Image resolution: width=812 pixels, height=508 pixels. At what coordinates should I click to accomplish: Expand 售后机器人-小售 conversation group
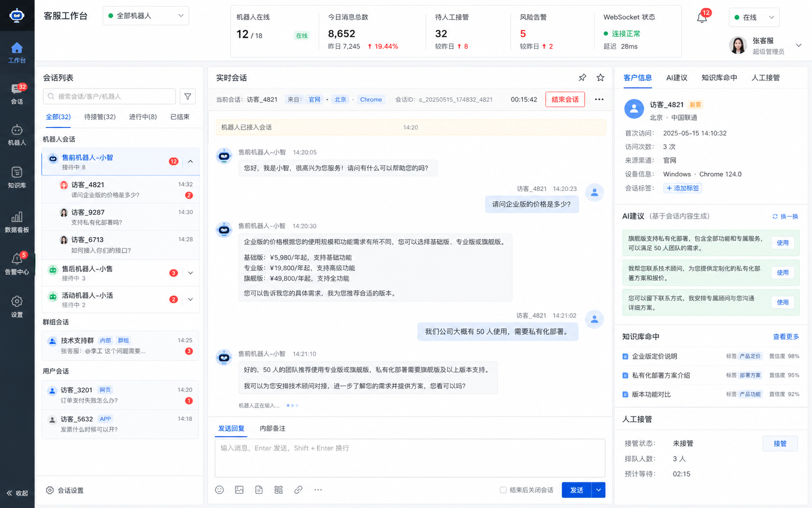click(x=190, y=273)
